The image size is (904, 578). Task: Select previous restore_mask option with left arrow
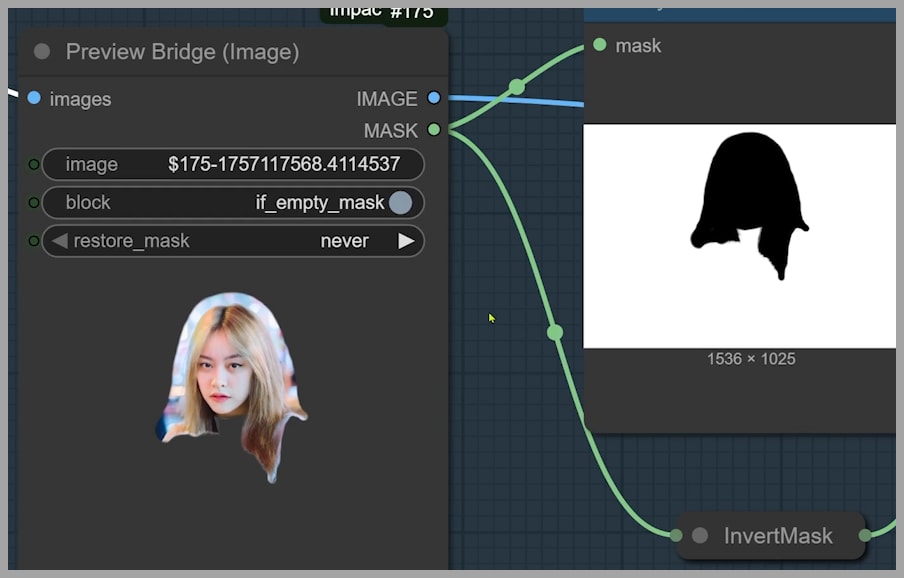[x=59, y=241]
